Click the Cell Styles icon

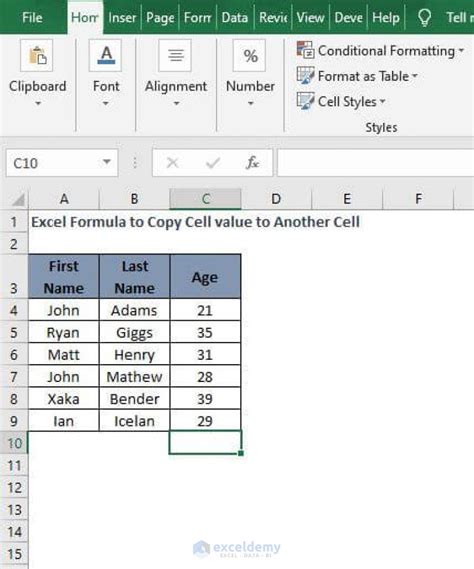click(x=305, y=101)
